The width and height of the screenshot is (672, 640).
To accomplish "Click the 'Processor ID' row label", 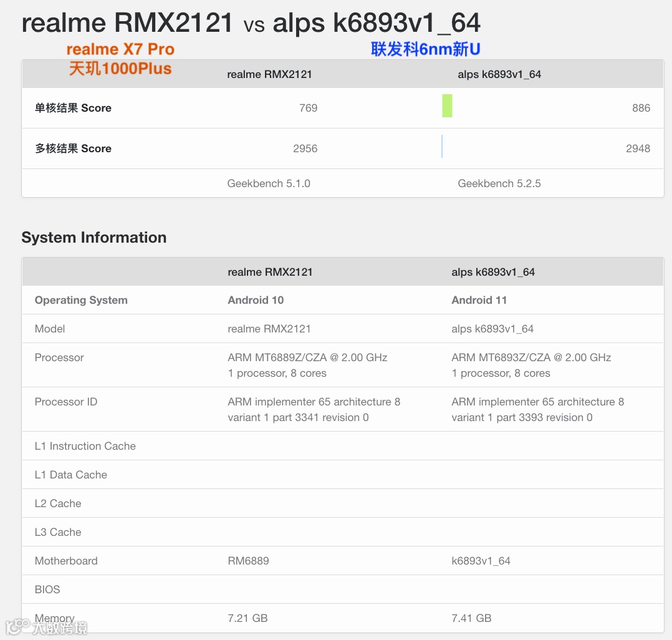I will pos(66,402).
